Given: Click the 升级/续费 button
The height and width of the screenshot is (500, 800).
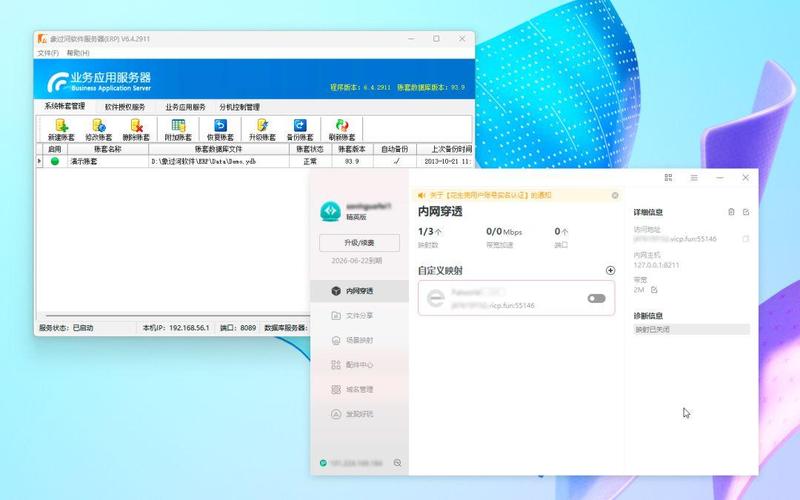Looking at the screenshot, I should 359,243.
